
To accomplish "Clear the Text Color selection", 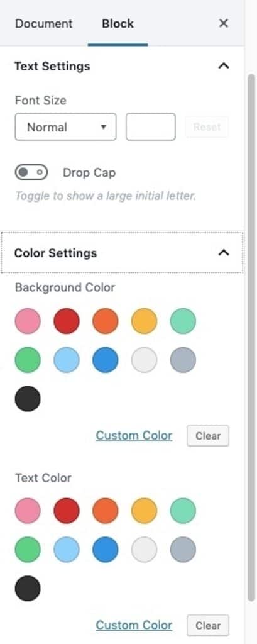I will pos(208,626).
